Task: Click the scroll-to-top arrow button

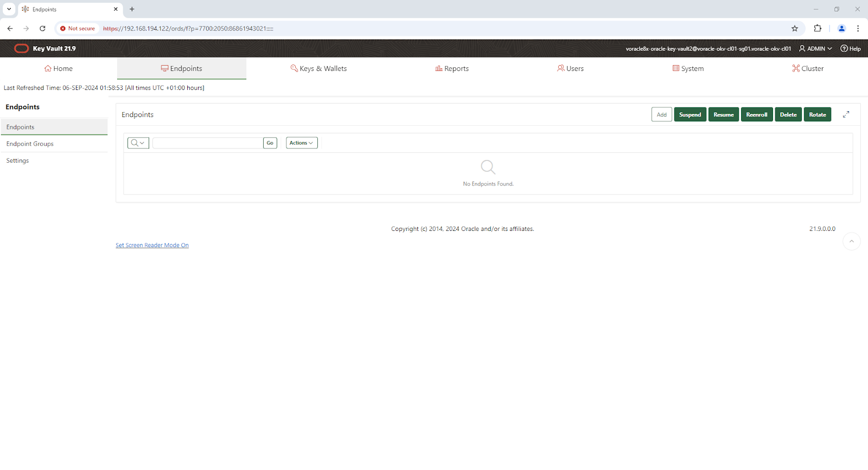Action: [x=852, y=241]
